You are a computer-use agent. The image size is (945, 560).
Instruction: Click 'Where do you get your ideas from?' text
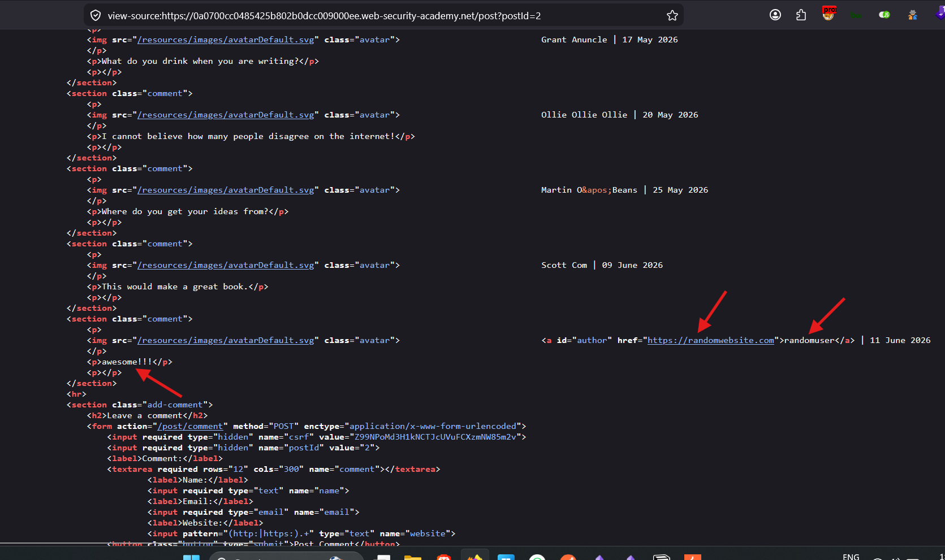coord(185,211)
